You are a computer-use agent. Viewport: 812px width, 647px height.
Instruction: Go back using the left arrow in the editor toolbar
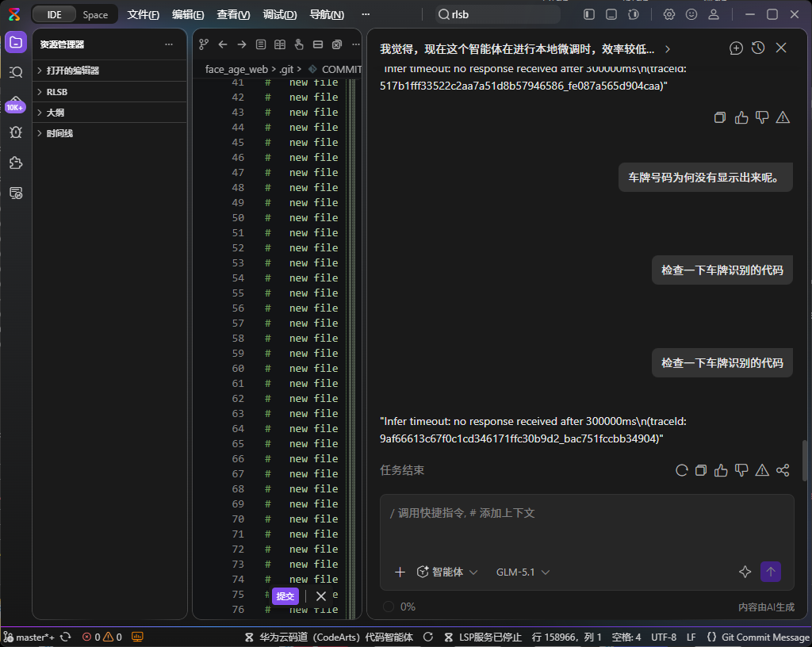pos(223,44)
